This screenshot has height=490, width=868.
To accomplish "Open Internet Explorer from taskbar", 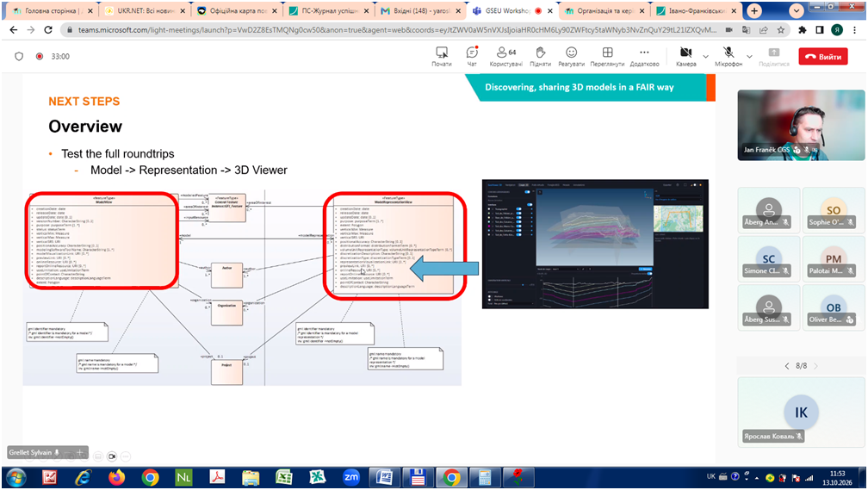I will click(83, 477).
